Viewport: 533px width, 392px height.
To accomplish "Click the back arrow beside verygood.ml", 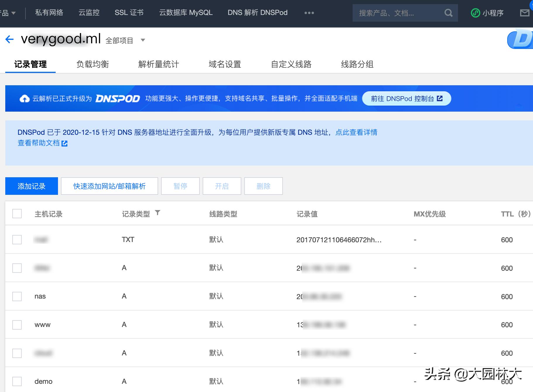I will (x=10, y=39).
